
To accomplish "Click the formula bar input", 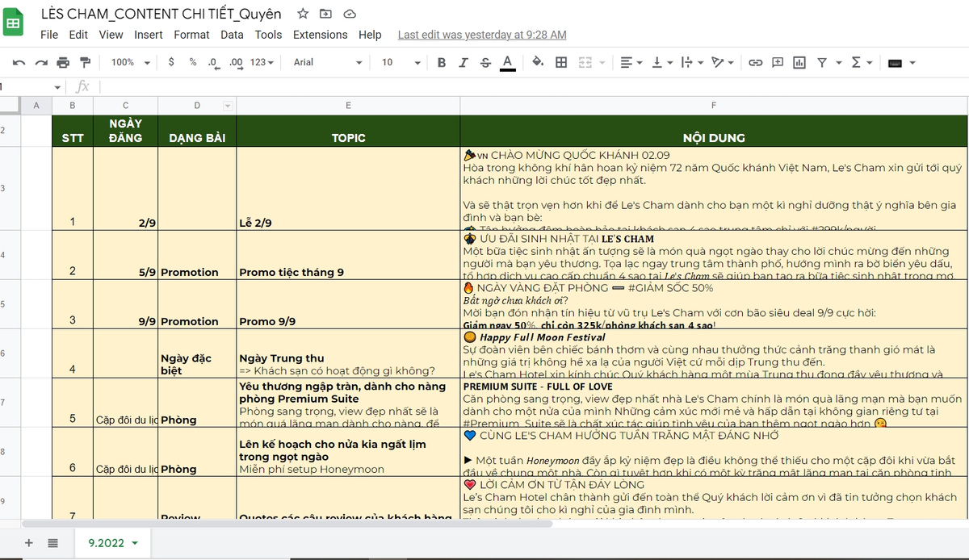I will click(533, 86).
